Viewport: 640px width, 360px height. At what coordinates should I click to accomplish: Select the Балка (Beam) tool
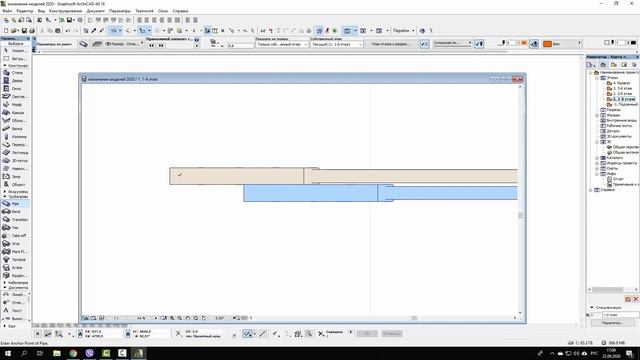14,129
